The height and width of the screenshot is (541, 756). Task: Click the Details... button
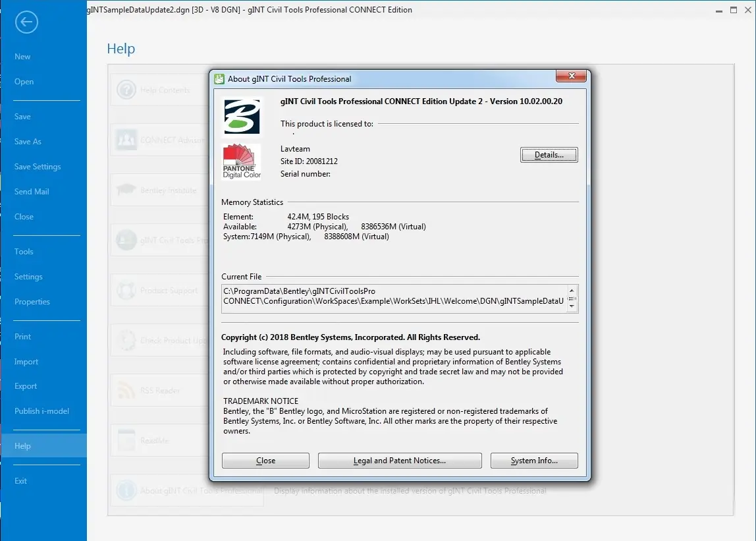point(549,155)
